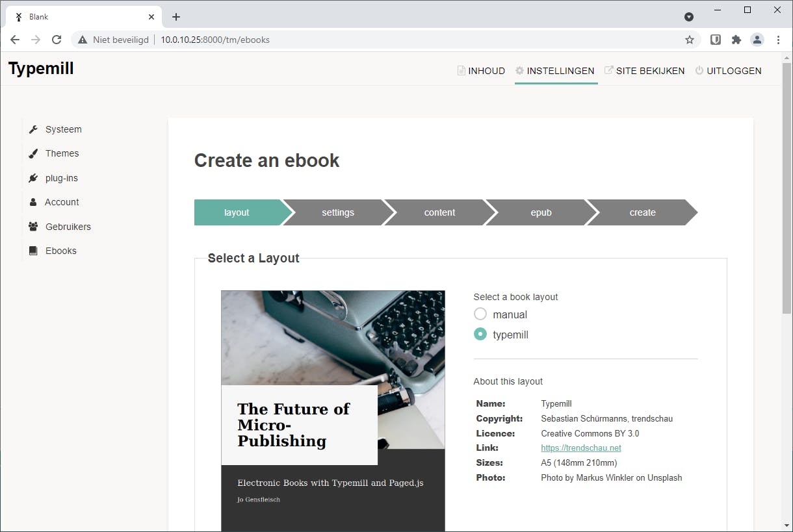Go to the epub step
793x532 pixels.
tap(541, 212)
